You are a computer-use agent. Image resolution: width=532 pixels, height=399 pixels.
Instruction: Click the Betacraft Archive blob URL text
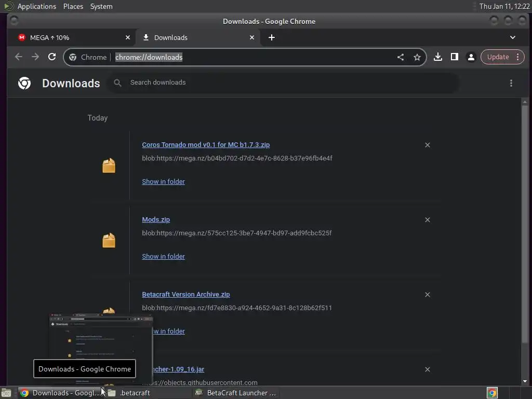(237, 308)
